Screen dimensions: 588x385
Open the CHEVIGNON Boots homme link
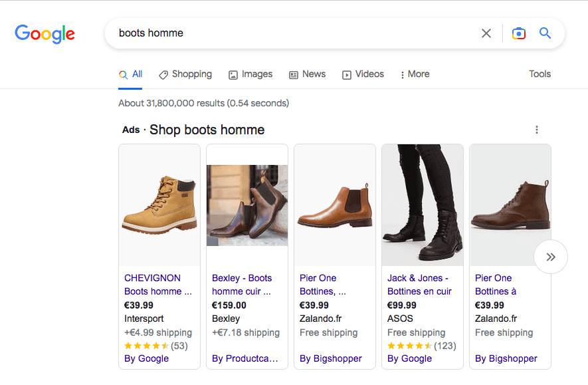158,285
